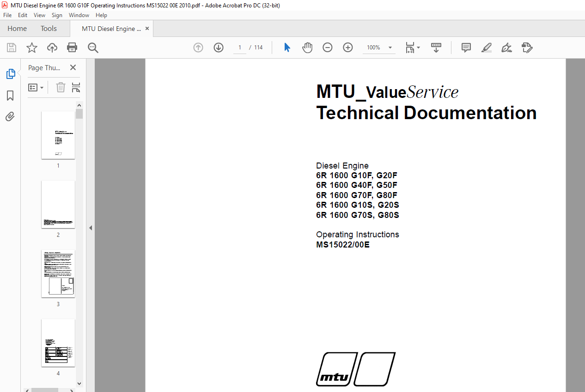Zoom out with the minus icon
The width and height of the screenshot is (585, 392).
pos(328,48)
